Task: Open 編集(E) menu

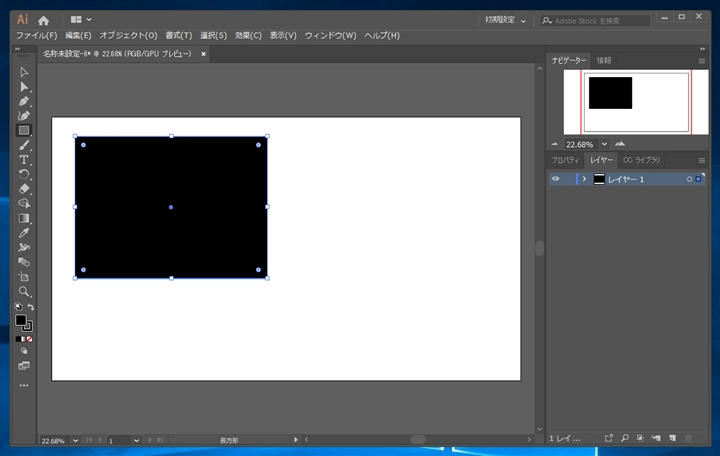Action: (78, 35)
